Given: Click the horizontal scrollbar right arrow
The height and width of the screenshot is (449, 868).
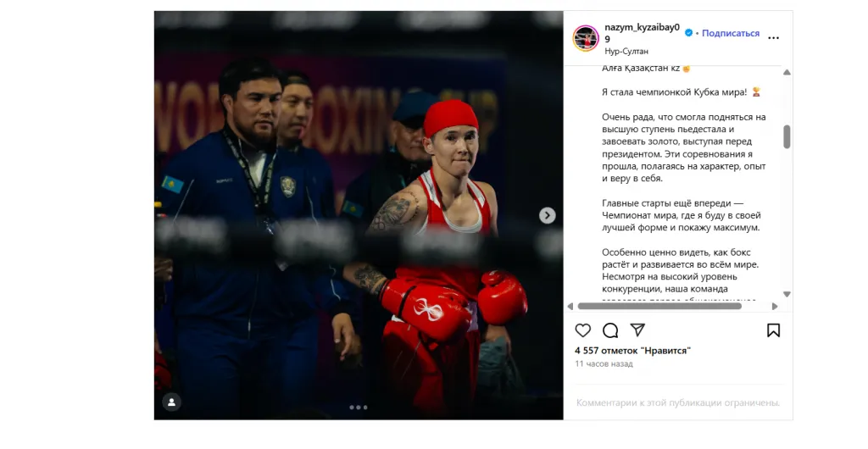Looking at the screenshot, I should [775, 306].
